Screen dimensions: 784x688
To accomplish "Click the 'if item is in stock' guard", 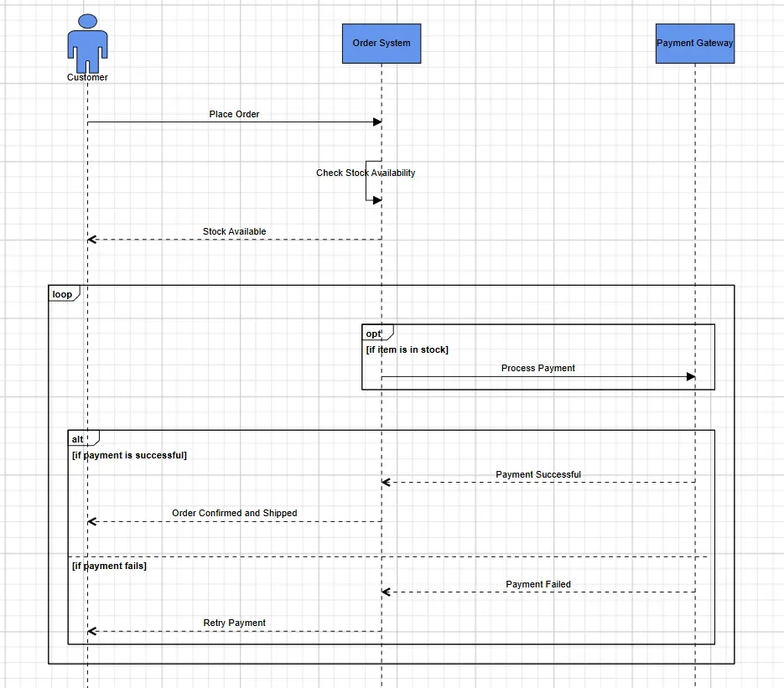I will 407,349.
